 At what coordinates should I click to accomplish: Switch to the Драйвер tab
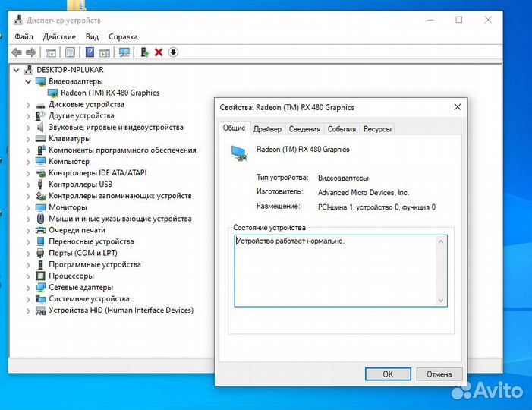tap(267, 129)
